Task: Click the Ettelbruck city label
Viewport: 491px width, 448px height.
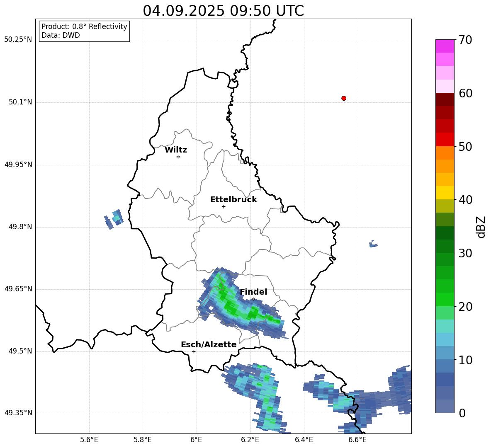Action: 233,200
